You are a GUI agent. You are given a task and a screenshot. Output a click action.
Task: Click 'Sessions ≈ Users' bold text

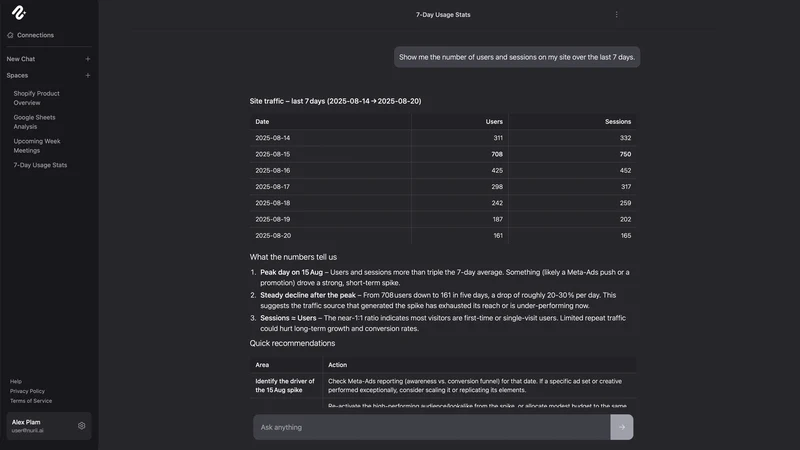coord(288,318)
